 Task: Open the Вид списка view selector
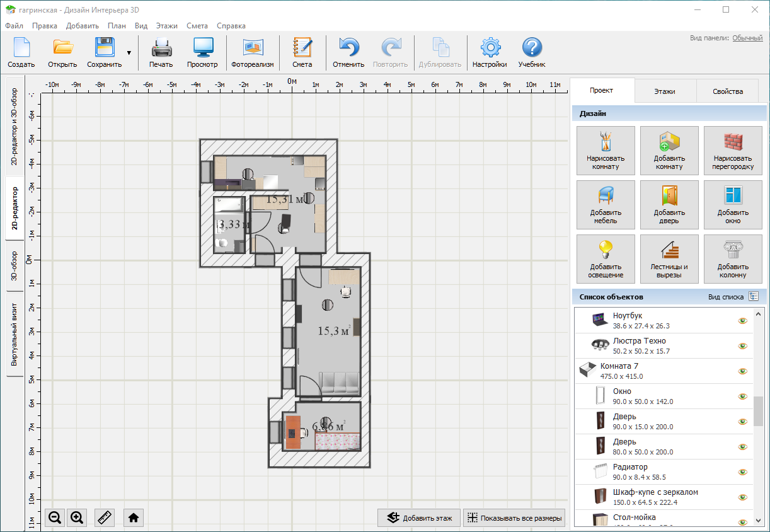pyautogui.click(x=754, y=296)
